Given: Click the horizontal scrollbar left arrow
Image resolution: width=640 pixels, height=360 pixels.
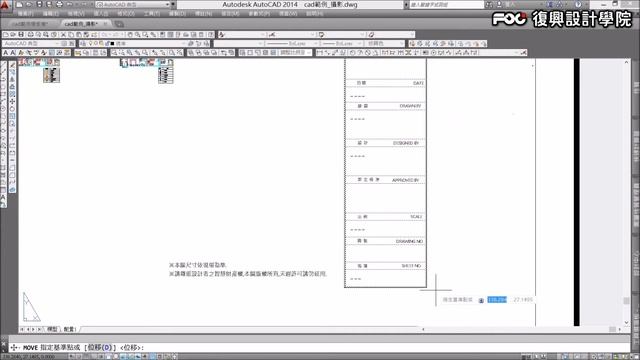Looking at the screenshot, I should pyautogui.click(x=423, y=329).
